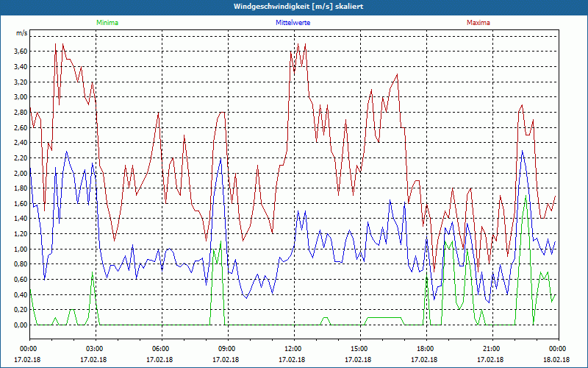Click the 1,60 y-axis value
The width and height of the screenshot is (588, 368).
(21, 204)
